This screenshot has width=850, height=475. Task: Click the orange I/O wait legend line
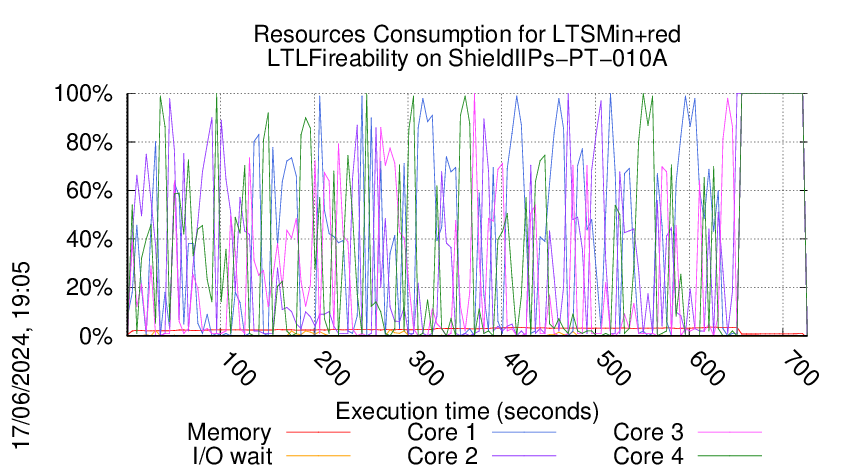[318, 455]
